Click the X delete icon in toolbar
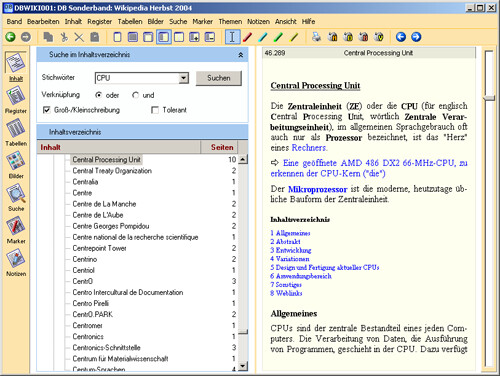500x376 pixels. [x=79, y=37]
